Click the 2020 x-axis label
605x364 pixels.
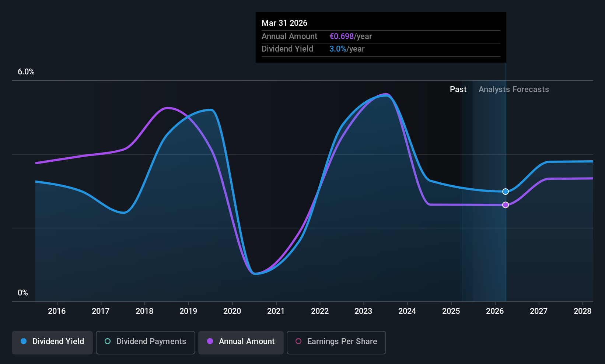[232, 311]
